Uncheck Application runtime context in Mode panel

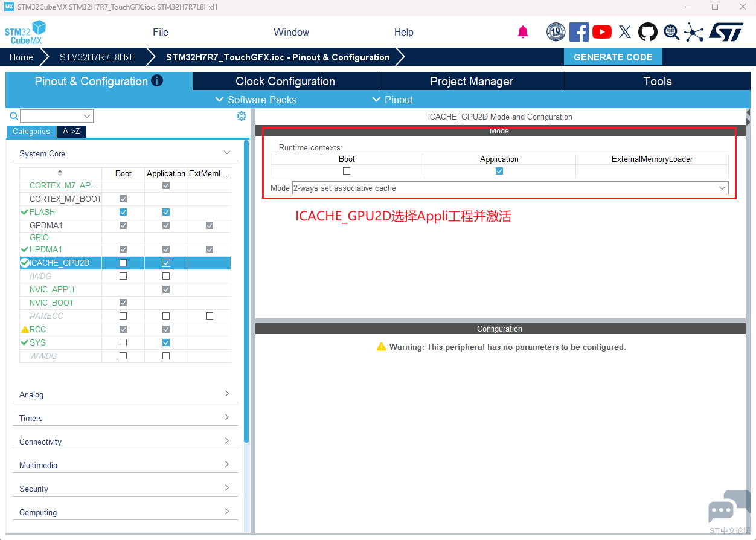(499, 171)
